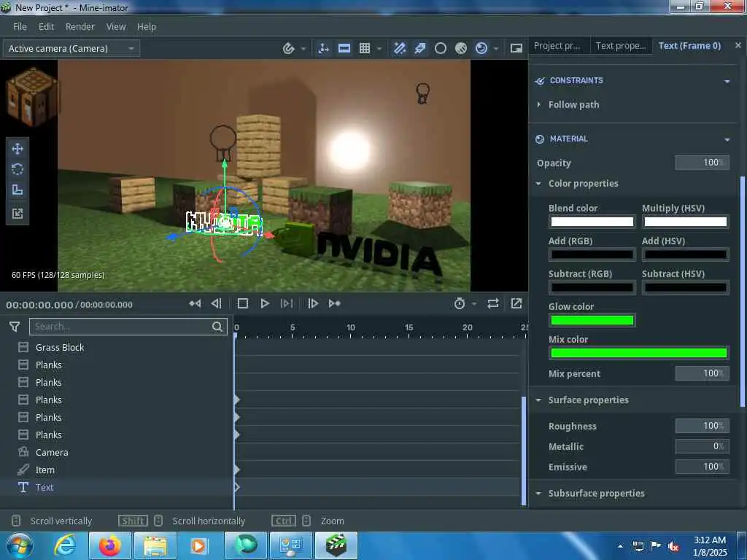Click the Mix percent value field
Image resolution: width=747 pixels, height=560 pixels.
(x=702, y=373)
